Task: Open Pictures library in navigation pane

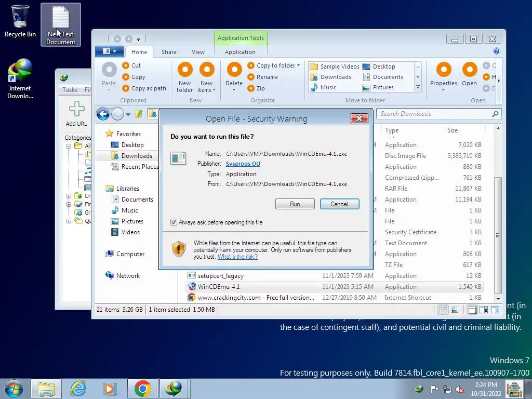Action: pyautogui.click(x=127, y=221)
